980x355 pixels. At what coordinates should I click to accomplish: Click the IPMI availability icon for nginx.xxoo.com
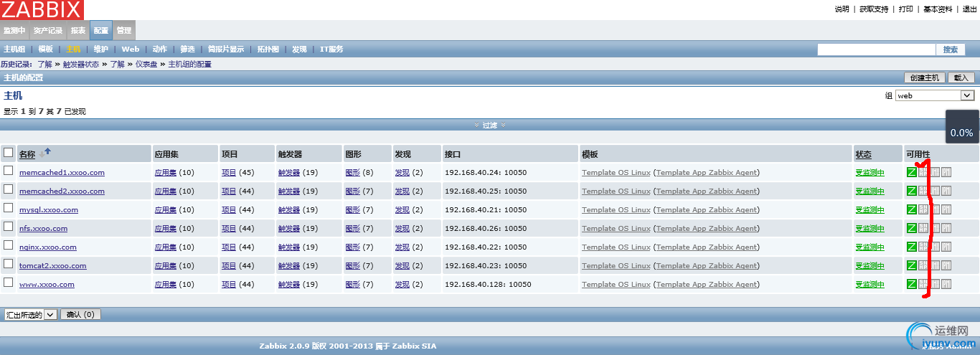[946, 247]
